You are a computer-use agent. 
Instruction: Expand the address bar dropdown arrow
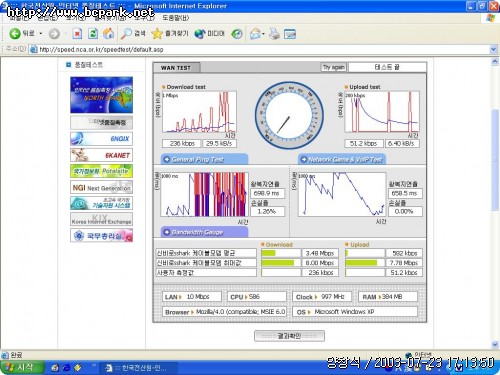coord(493,49)
